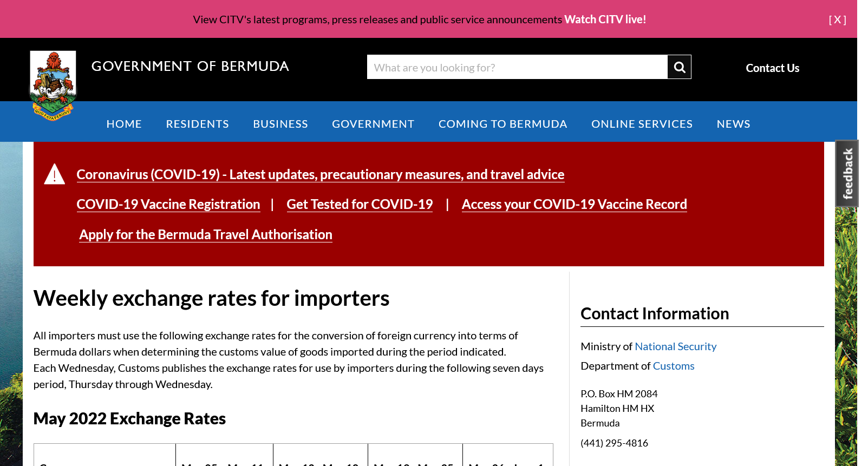
Task: Open the Online Services menu
Action: point(642,124)
